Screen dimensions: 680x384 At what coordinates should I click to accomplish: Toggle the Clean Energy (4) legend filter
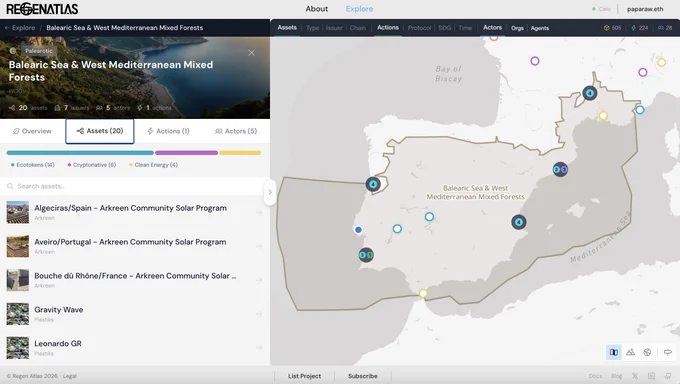pyautogui.click(x=153, y=165)
